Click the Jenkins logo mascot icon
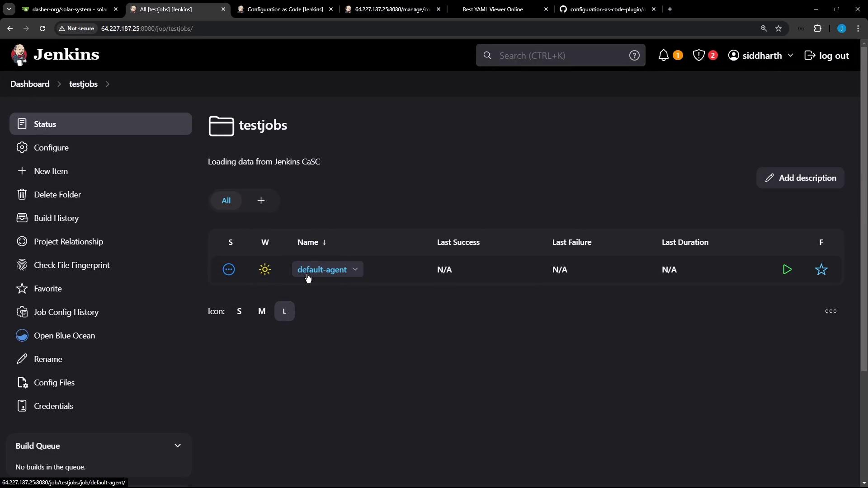 click(19, 55)
